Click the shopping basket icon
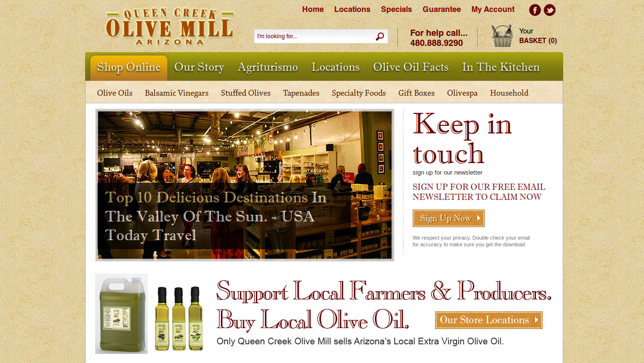The width and height of the screenshot is (644, 363). click(502, 36)
